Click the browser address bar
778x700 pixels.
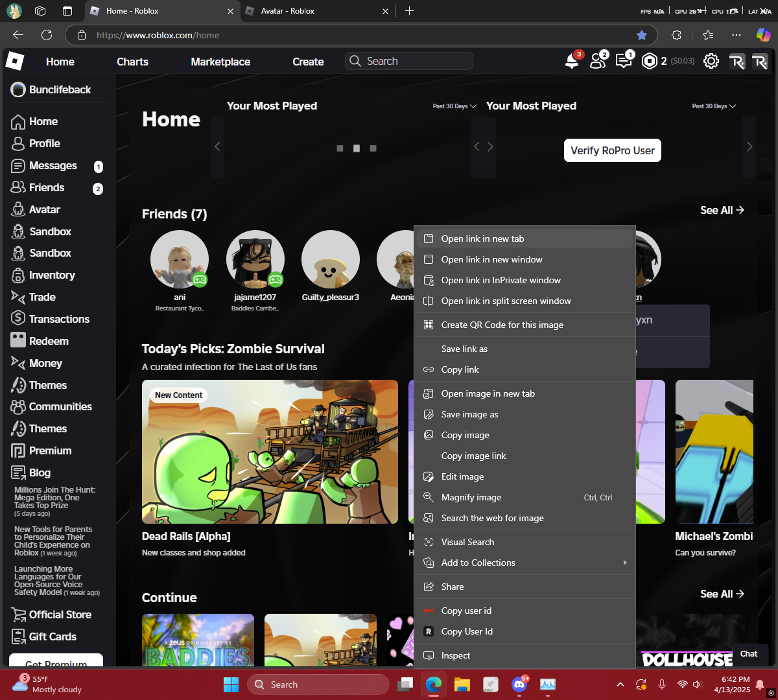coord(360,35)
